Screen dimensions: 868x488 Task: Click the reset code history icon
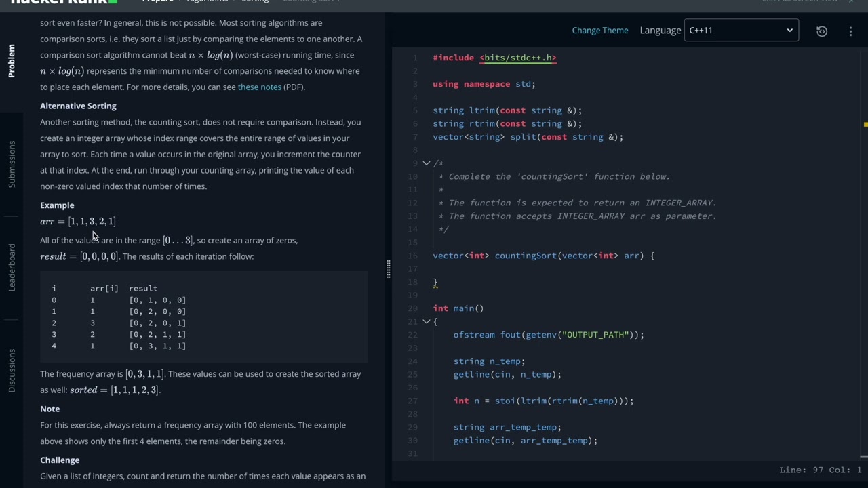point(822,30)
